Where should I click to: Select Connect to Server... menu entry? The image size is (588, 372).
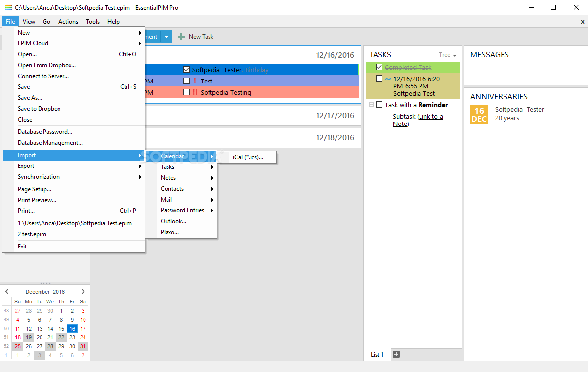coord(74,76)
